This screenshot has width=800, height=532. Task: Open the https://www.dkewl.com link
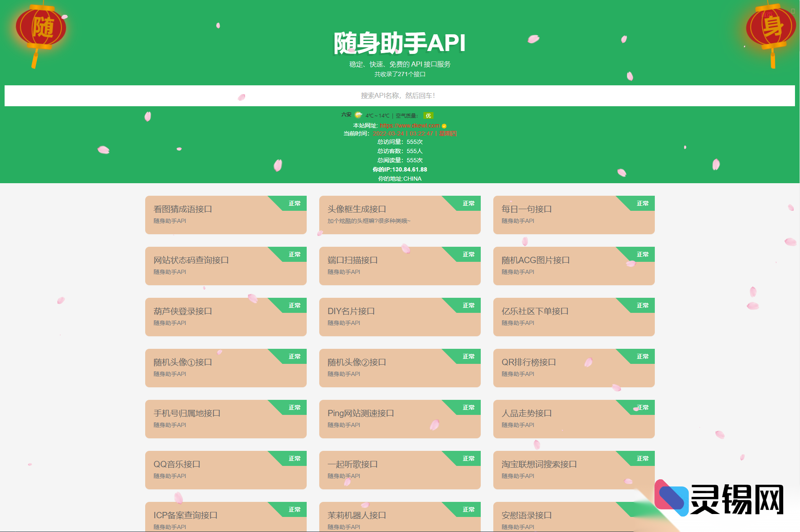coord(409,126)
